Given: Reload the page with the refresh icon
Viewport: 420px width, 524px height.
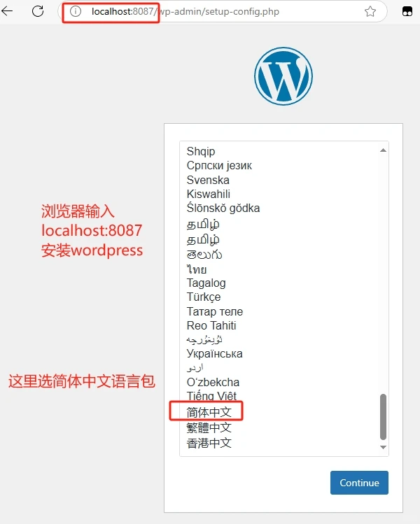Looking at the screenshot, I should click(38, 11).
